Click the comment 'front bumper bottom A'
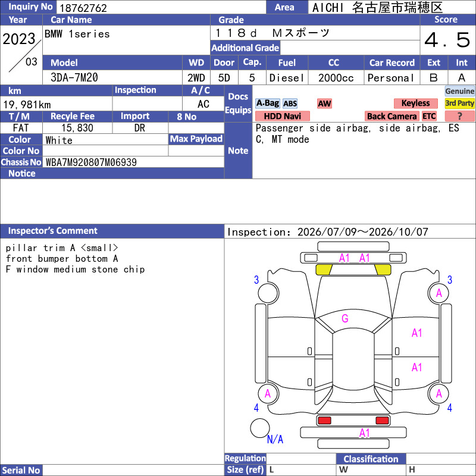 (62, 258)
